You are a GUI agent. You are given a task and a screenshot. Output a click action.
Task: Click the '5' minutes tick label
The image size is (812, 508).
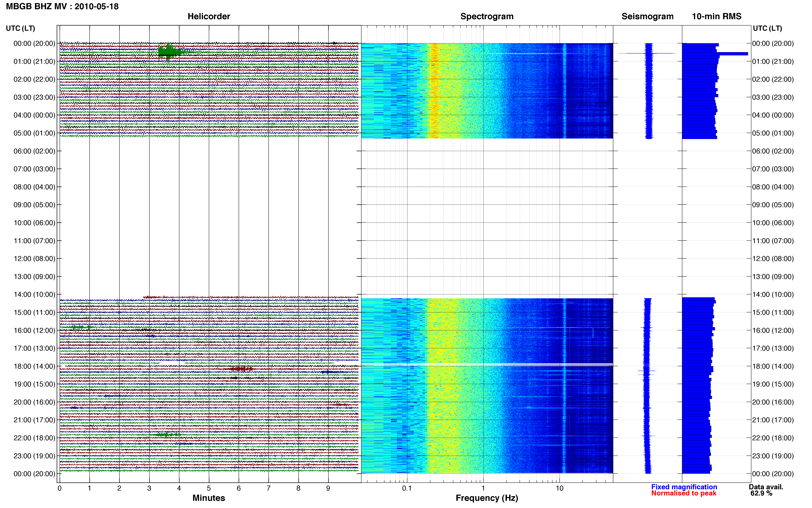(x=209, y=488)
